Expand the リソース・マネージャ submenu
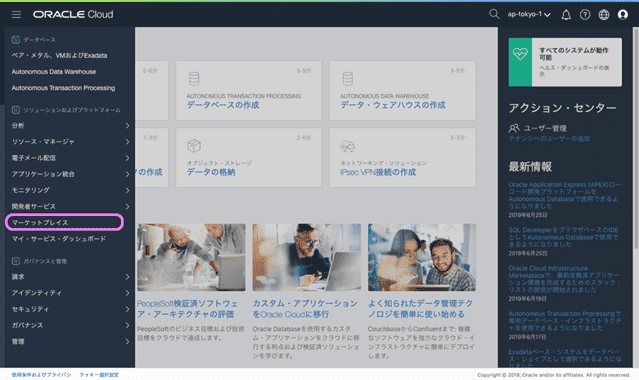The height and width of the screenshot is (380, 639). 70,141
